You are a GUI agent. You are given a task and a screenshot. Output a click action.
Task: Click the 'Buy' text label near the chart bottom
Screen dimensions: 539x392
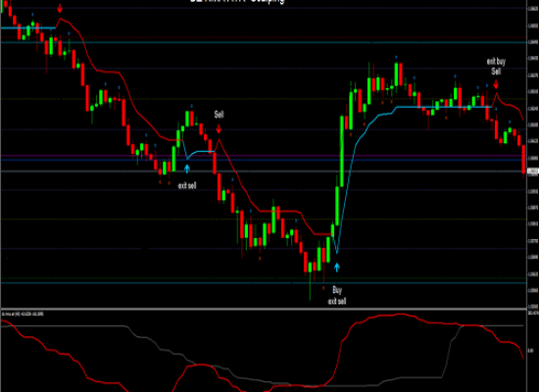(x=337, y=290)
